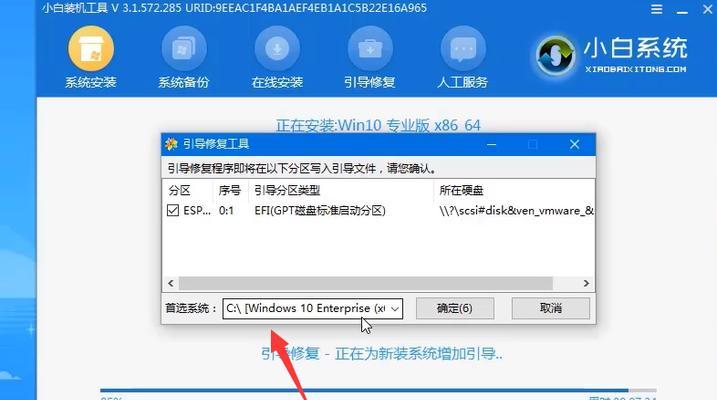717x400 pixels.
Task: Minimize the 引导修复工具 dialog
Action: click(x=492, y=144)
